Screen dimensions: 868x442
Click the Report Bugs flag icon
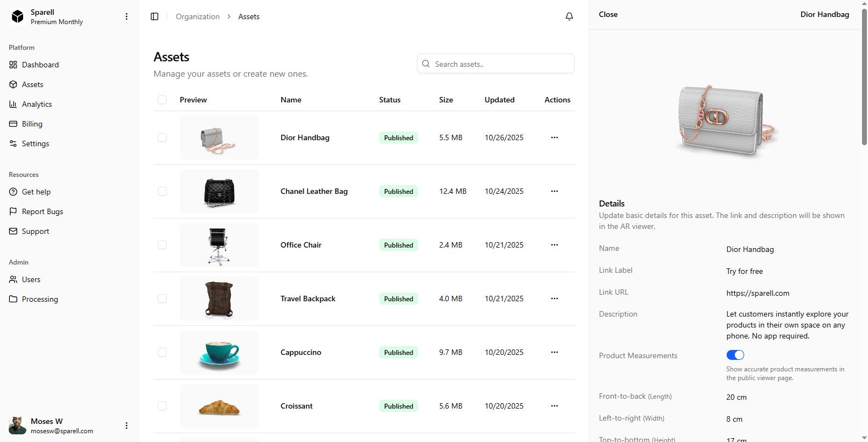pos(13,211)
